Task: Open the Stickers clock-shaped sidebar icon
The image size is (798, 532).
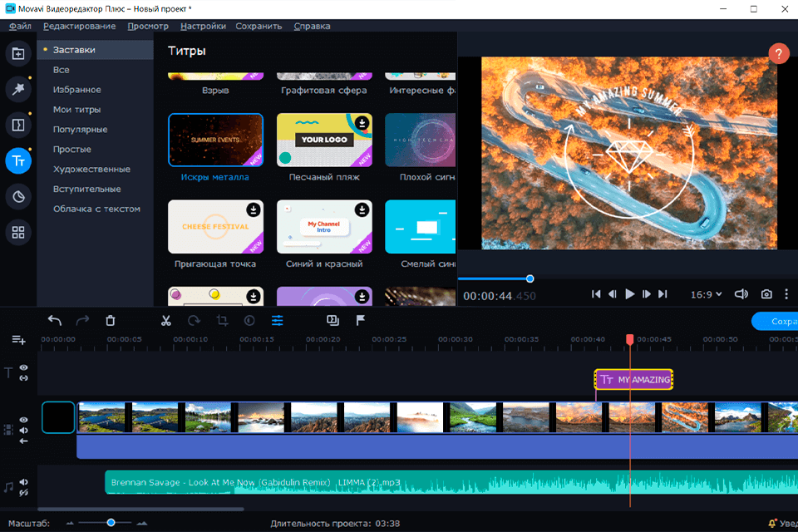Action: 18,197
